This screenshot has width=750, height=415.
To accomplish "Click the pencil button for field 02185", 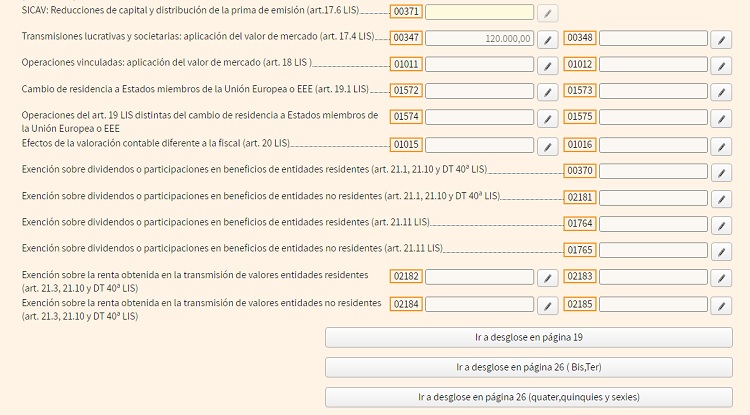I will point(721,306).
